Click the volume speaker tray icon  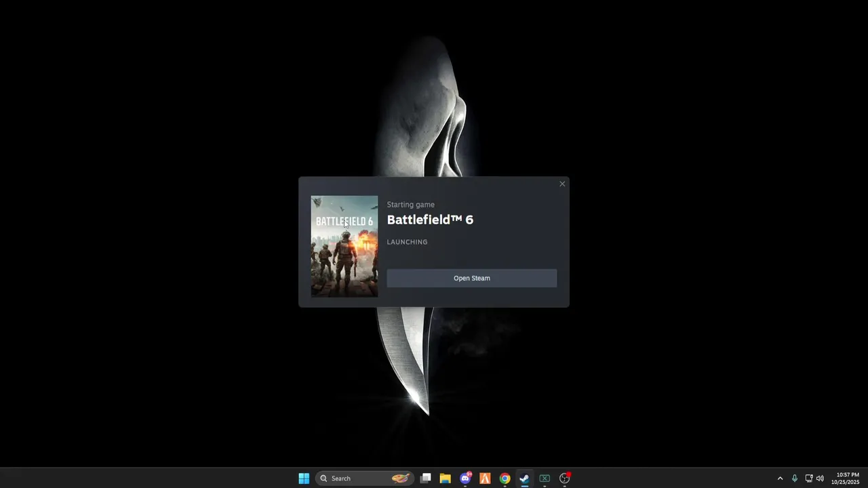pos(820,479)
